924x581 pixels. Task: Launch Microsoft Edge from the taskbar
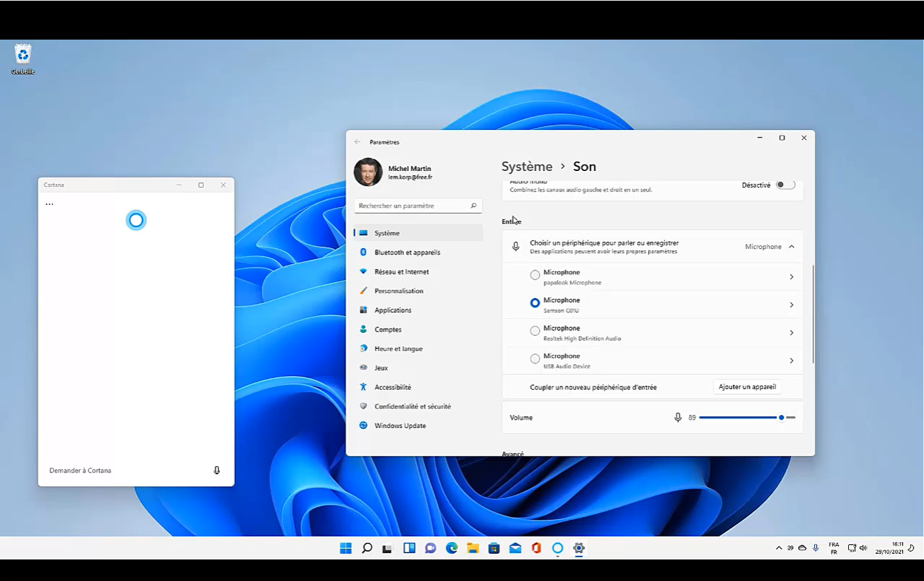coord(451,548)
